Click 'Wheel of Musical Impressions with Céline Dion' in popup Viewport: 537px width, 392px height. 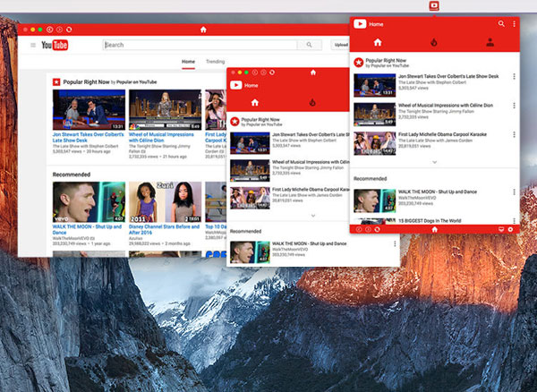(446, 106)
